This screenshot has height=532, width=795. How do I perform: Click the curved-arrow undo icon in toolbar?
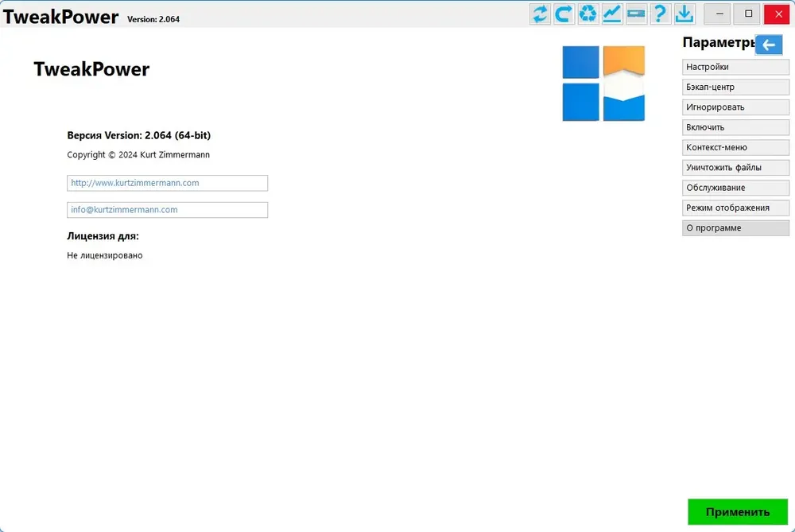point(564,14)
